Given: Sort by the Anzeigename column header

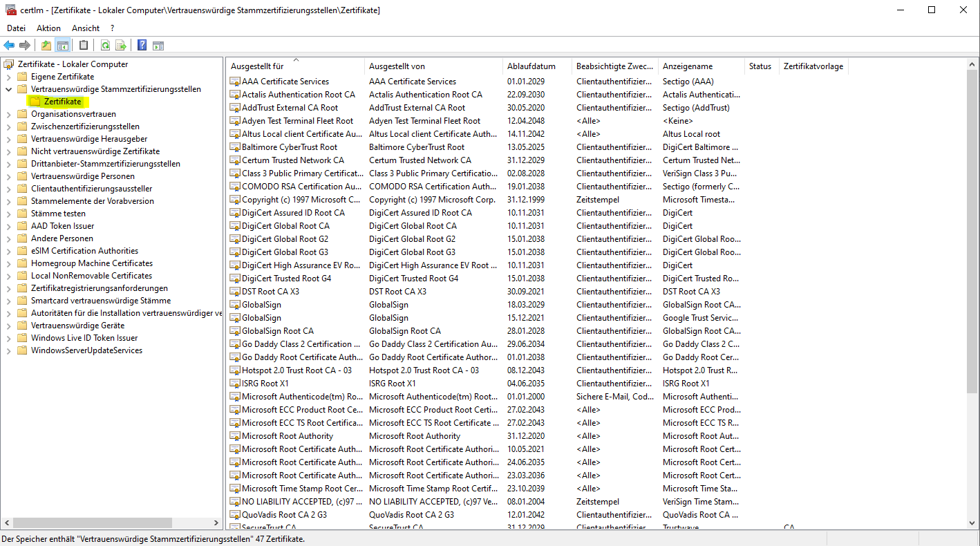Looking at the screenshot, I should pos(701,66).
